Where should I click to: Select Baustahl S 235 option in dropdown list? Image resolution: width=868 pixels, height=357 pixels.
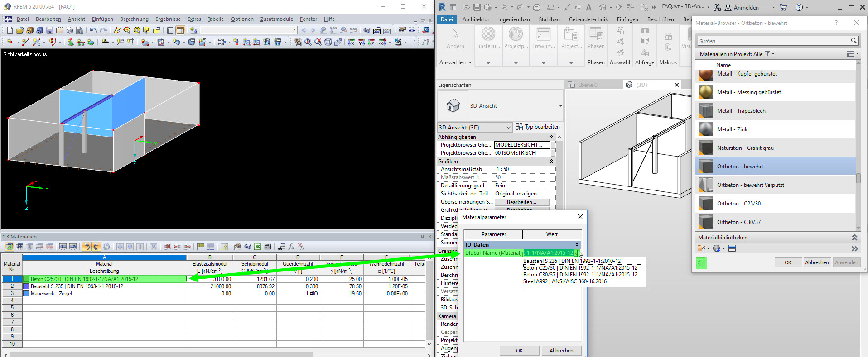point(584,261)
